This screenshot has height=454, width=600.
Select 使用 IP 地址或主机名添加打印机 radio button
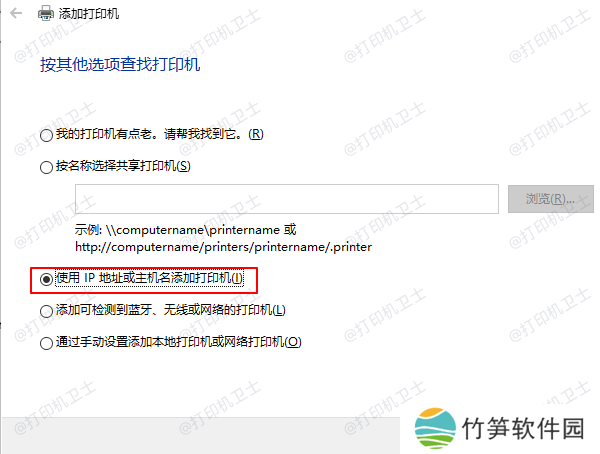click(46, 279)
